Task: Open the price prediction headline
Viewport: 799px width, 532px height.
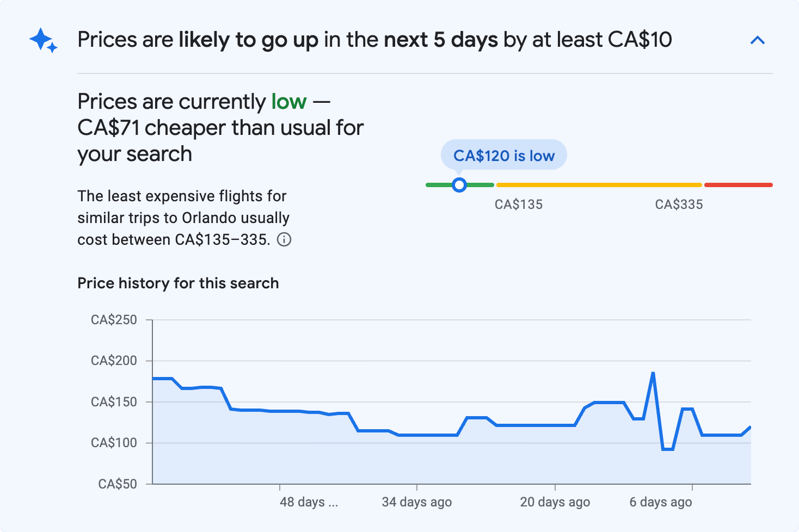Action: click(x=374, y=40)
